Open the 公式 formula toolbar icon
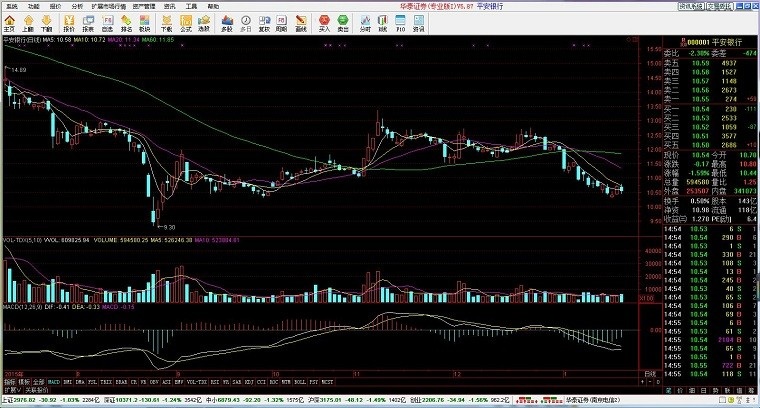 [x=186, y=23]
